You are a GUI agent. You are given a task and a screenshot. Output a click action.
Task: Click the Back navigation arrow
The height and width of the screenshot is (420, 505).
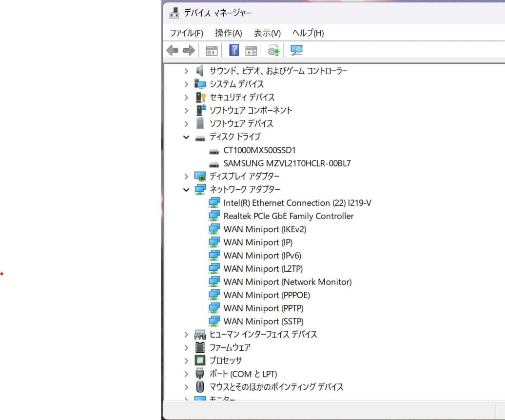coord(172,50)
